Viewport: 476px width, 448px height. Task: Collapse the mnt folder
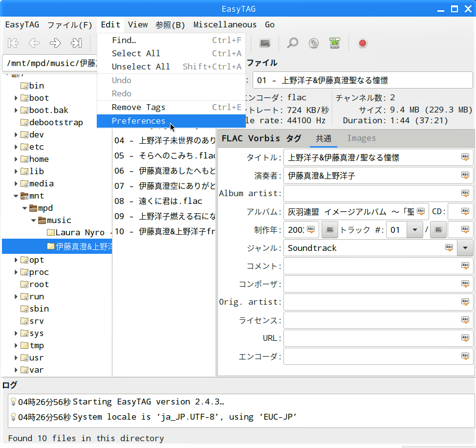coord(16,196)
